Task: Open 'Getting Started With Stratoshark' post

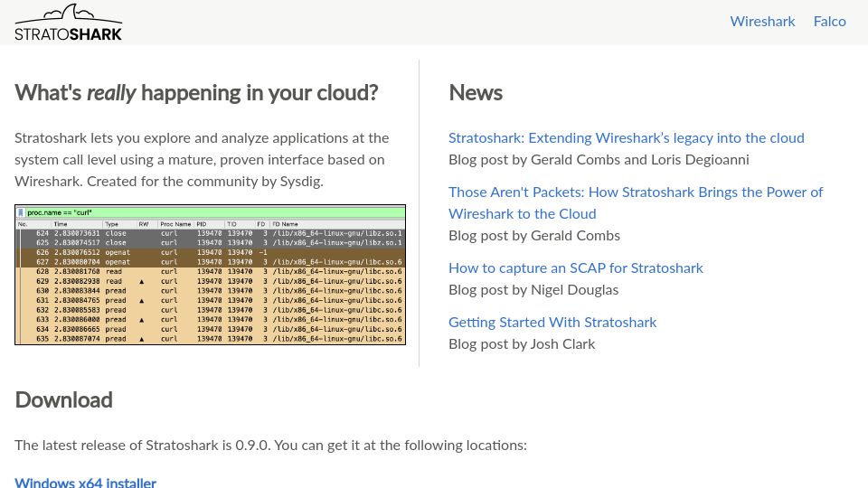Action: pos(552,322)
